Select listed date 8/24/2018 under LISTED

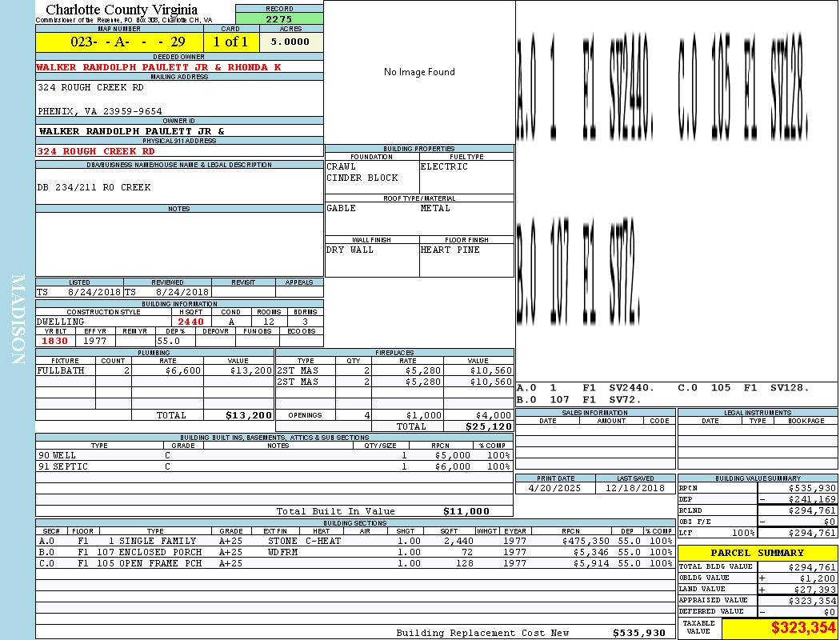tap(94, 293)
